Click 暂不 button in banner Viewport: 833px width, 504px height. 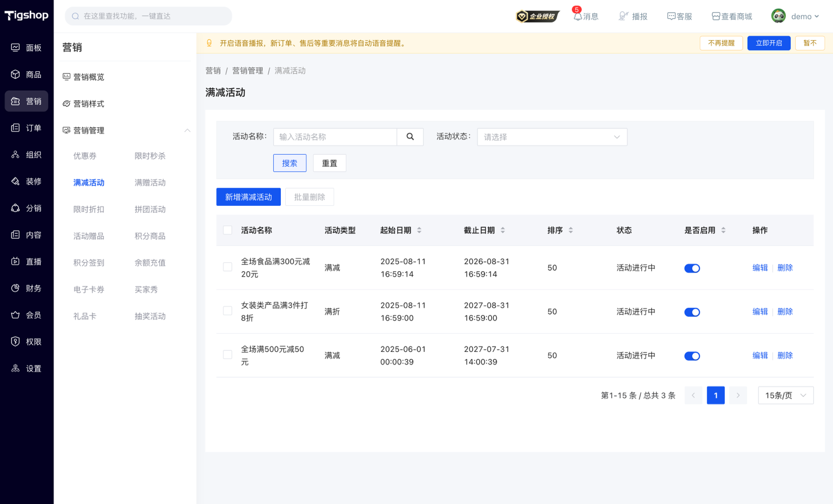pos(810,43)
